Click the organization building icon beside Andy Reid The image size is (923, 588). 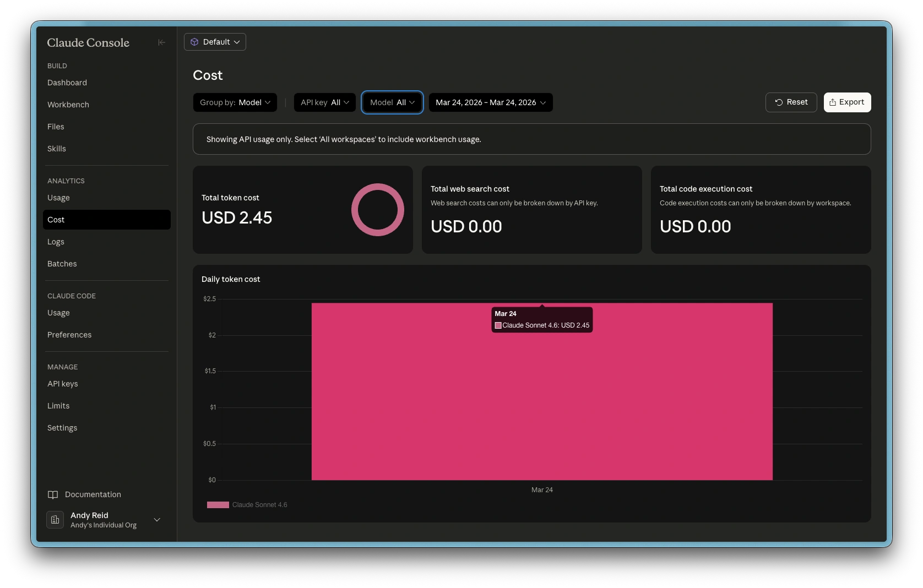tap(55, 520)
